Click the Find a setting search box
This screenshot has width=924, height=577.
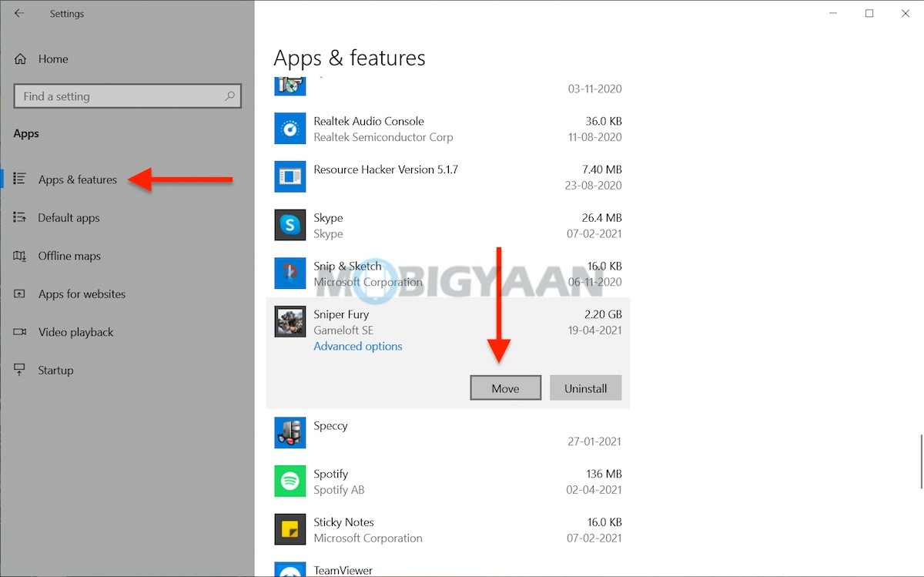tap(127, 96)
